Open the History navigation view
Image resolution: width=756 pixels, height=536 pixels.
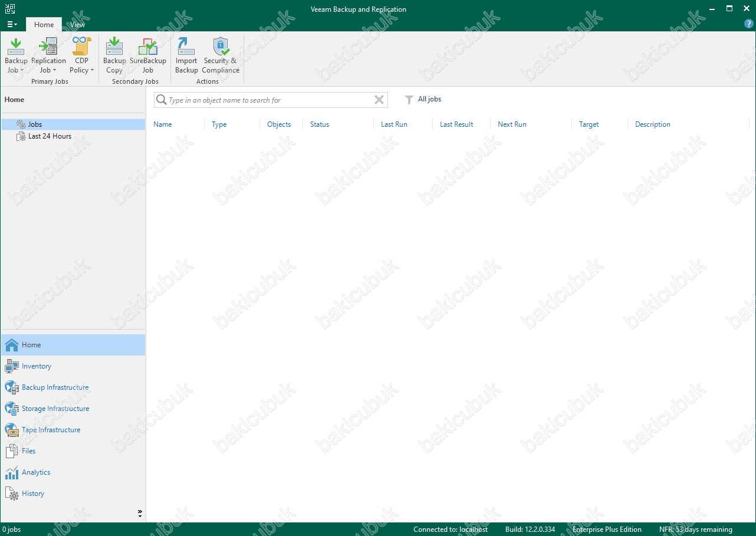click(73, 494)
